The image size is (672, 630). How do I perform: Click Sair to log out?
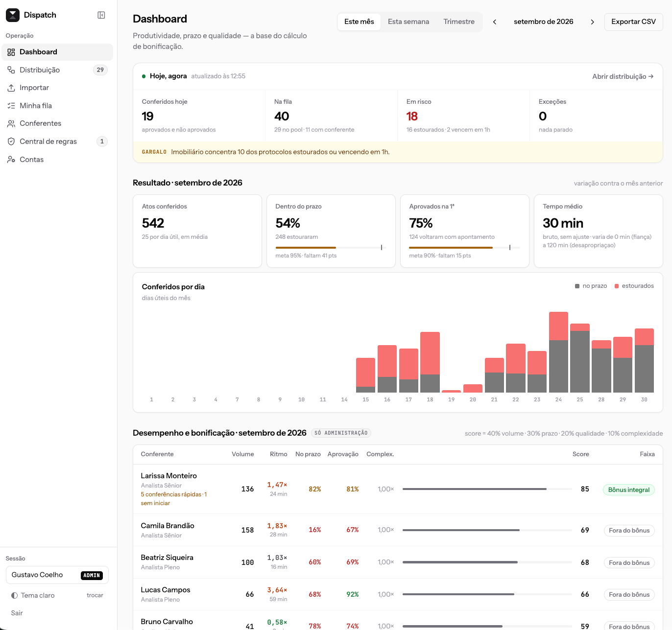(17, 613)
